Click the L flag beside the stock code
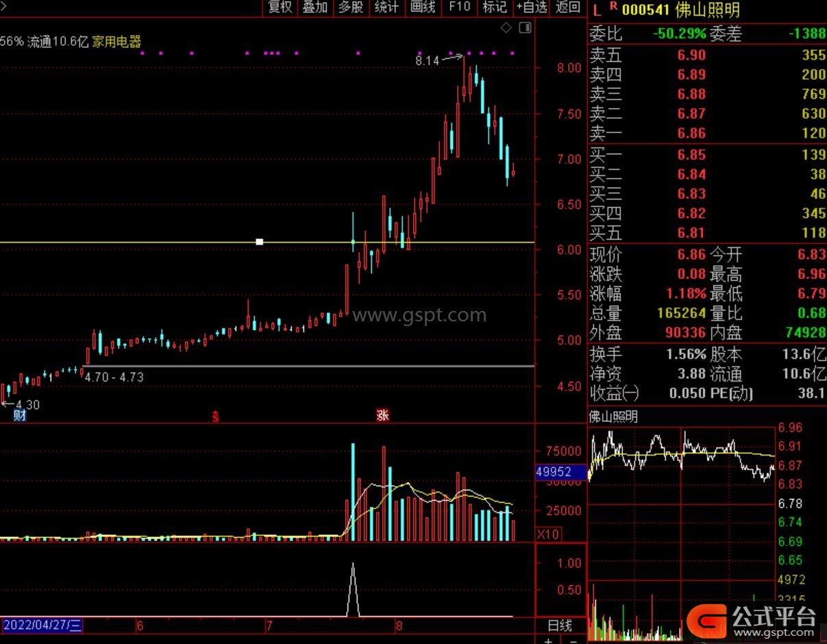Screen dimensions: 827x644 pos(596,10)
